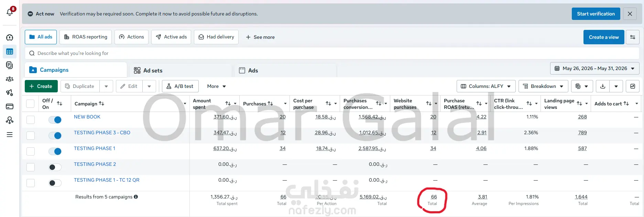
Task: Sort by Landing page views arrows
Action: click(x=579, y=104)
